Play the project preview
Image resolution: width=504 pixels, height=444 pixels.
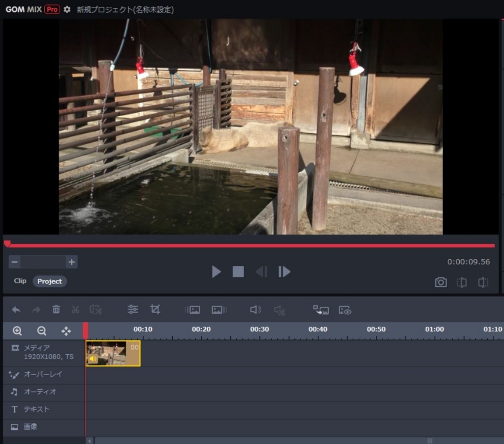coord(217,272)
